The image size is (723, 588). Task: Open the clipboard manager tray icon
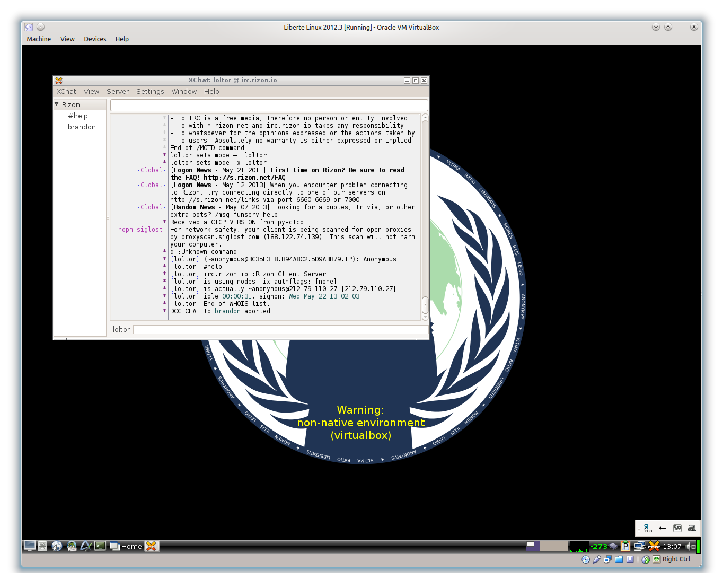point(625,546)
